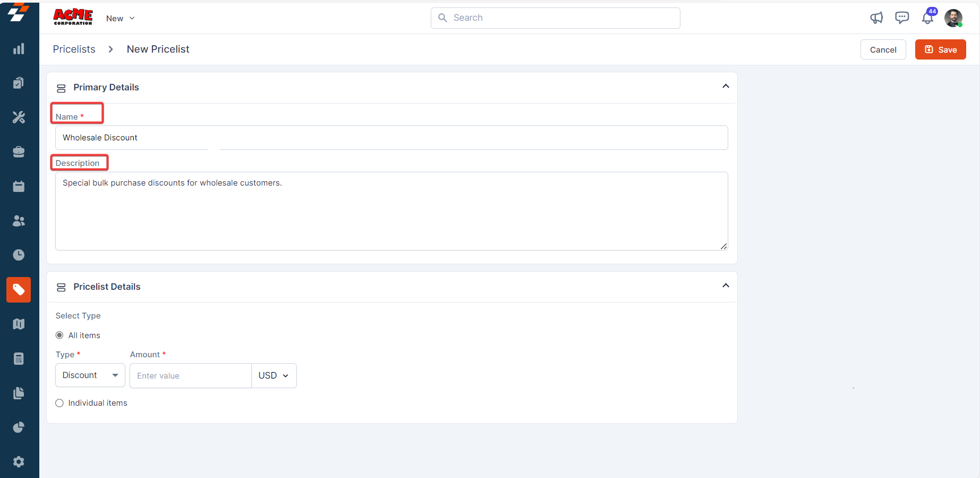980x478 pixels.
Task: Go back to Pricelists breadcrumb
Action: pyautogui.click(x=74, y=49)
